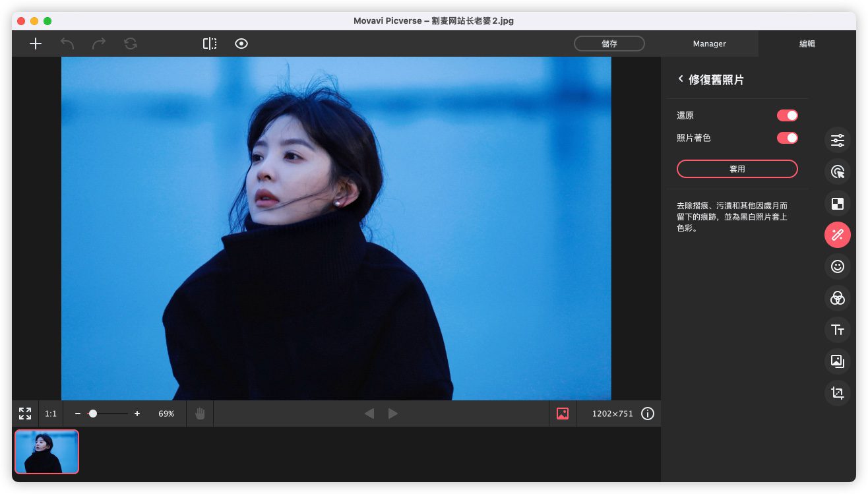
Task: Switch to the Manager tab
Action: click(709, 44)
